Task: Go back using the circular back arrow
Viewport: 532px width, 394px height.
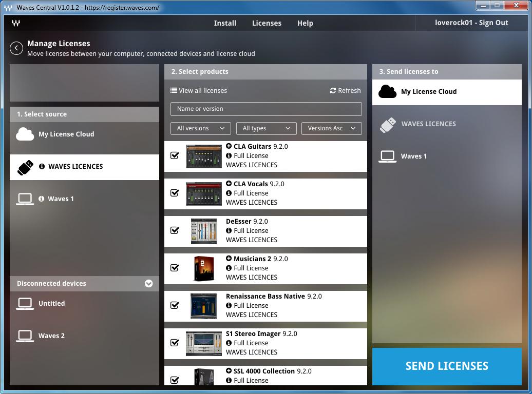Action: pos(16,48)
